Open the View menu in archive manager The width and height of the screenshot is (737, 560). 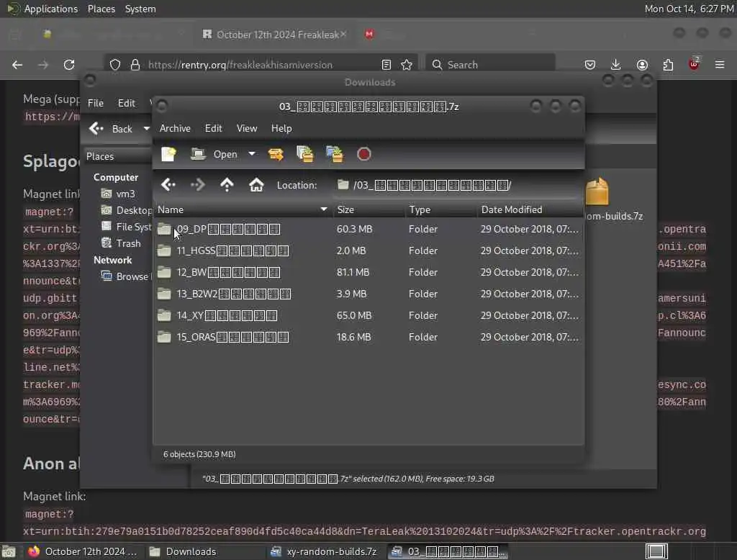point(247,128)
